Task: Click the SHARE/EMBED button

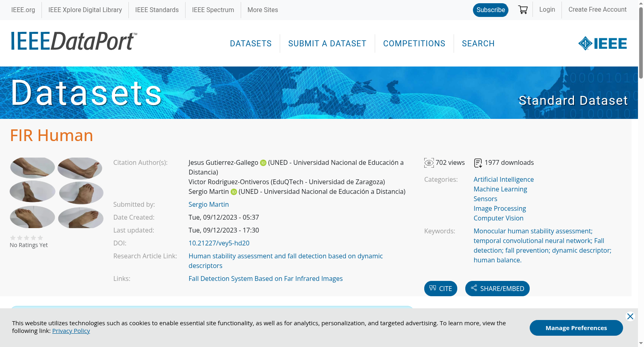Action: (497, 289)
